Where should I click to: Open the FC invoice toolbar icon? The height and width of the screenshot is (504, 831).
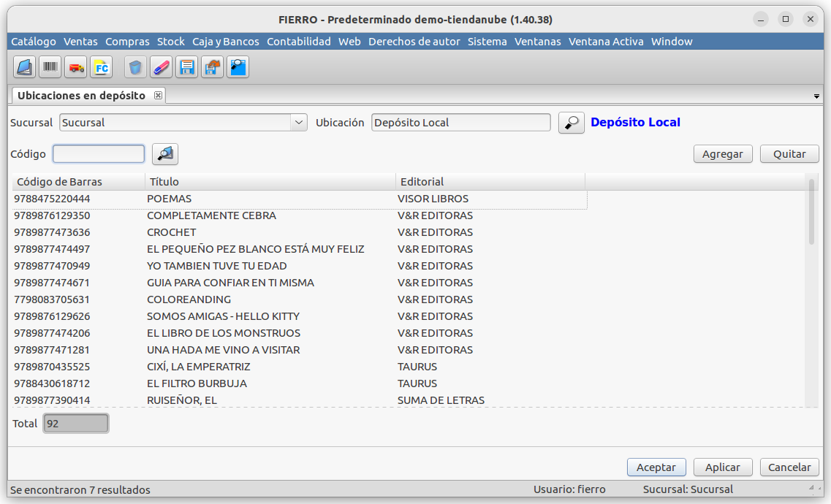point(101,67)
